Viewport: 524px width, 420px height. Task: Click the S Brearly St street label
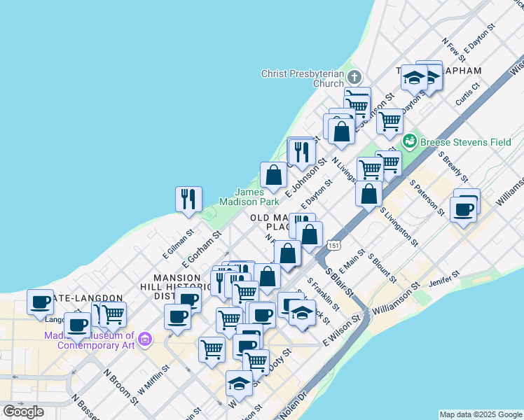coord(453,167)
